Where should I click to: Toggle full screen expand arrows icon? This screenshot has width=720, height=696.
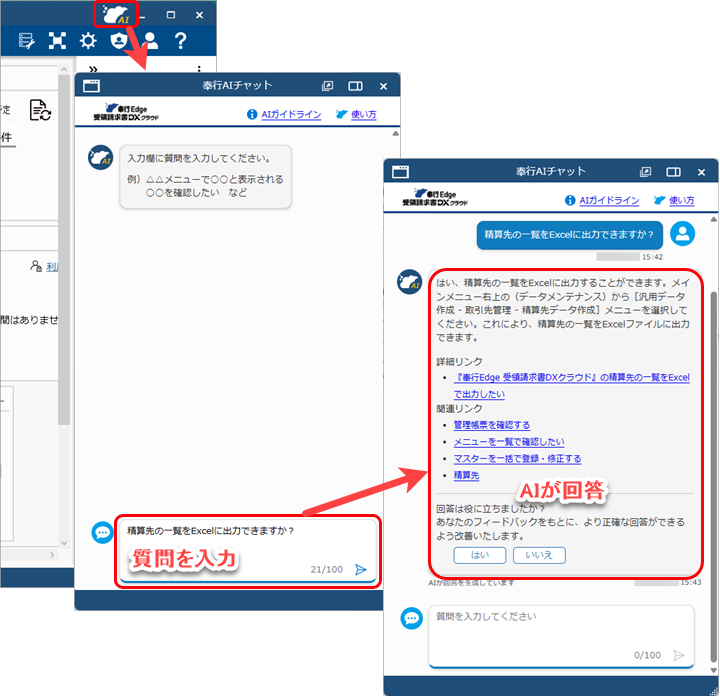click(57, 41)
